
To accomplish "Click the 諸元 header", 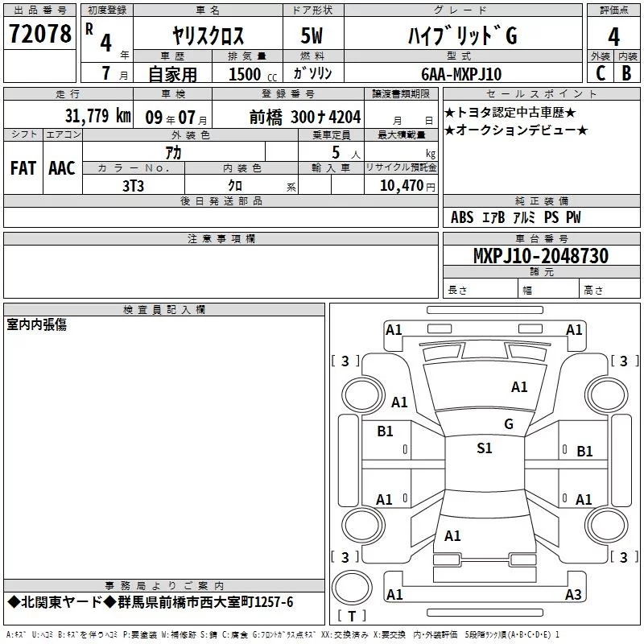I will 541,272.
